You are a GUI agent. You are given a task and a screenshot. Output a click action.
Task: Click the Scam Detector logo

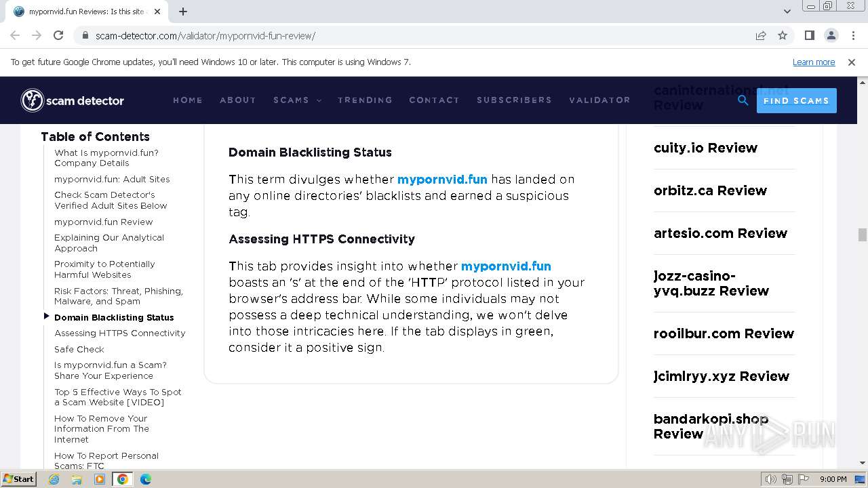click(x=73, y=100)
